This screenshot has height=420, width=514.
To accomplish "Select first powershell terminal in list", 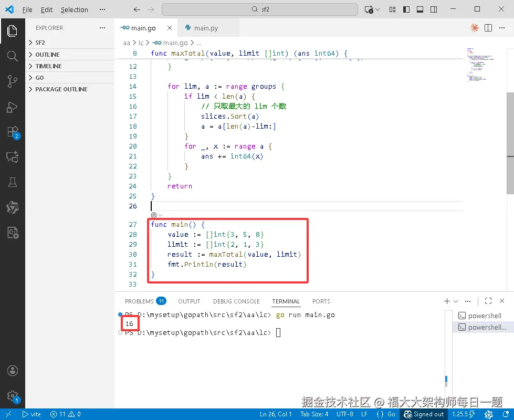I will (x=483, y=316).
